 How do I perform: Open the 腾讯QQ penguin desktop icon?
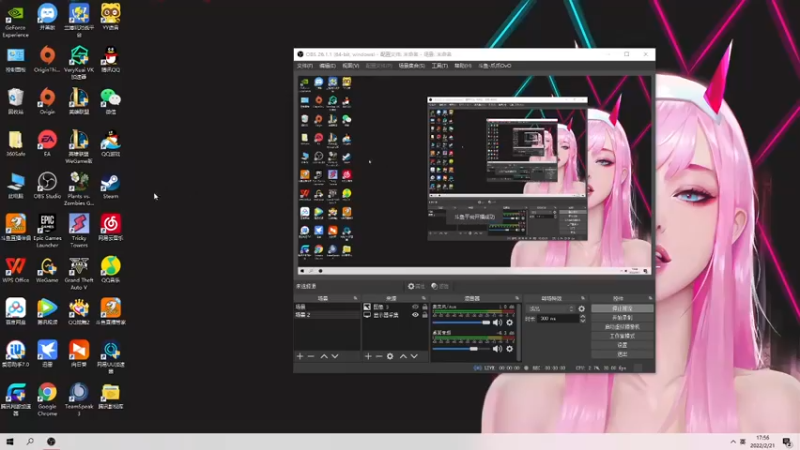point(110,59)
